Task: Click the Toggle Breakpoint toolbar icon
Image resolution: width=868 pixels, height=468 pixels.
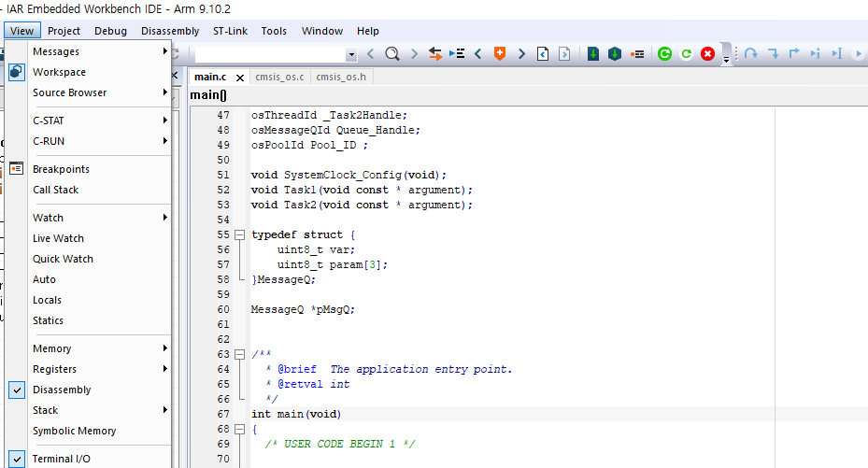Action: pyautogui.click(x=636, y=53)
